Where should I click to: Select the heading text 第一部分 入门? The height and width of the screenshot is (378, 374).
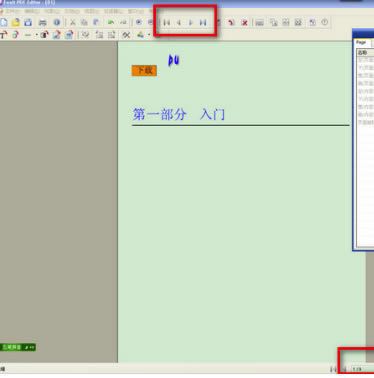[x=179, y=114]
